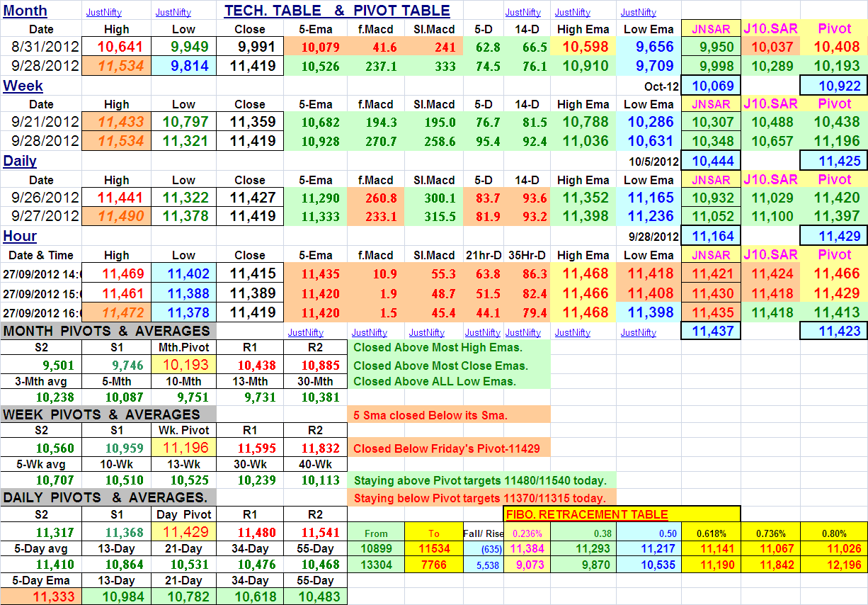
Task: Open the underlined Hour section heading
Action: 20,236
